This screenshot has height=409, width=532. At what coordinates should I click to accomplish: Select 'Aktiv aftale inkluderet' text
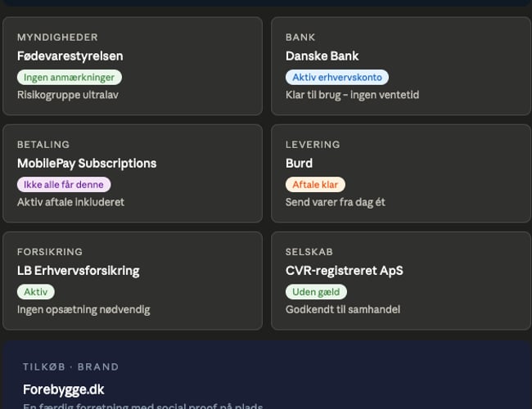point(70,202)
